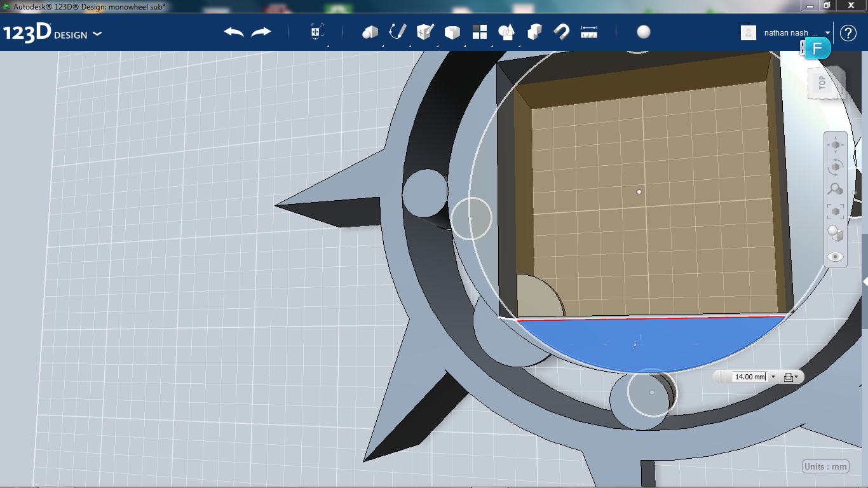The image size is (868, 488).
Task: Open the Construct tools menu
Action: click(424, 32)
